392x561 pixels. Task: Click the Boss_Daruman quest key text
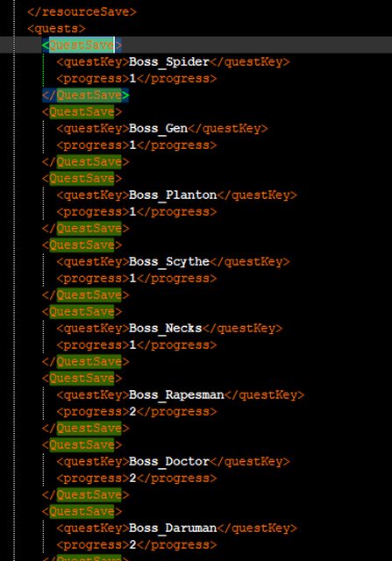[173, 528]
